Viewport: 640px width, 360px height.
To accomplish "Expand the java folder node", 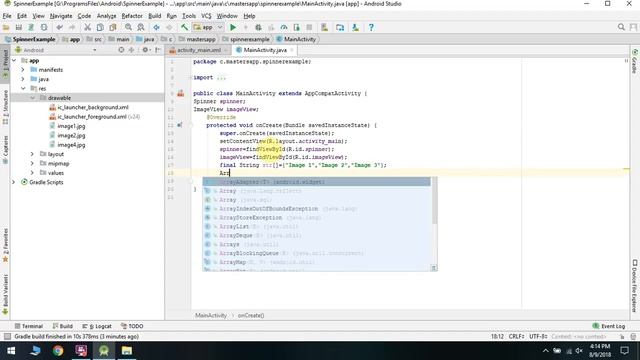I will 23,79.
